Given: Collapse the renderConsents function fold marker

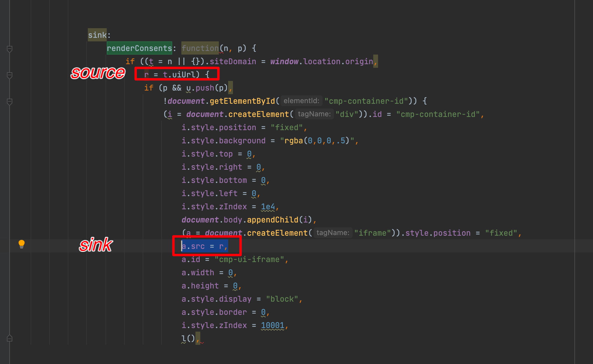Looking at the screenshot, I should 10,49.
